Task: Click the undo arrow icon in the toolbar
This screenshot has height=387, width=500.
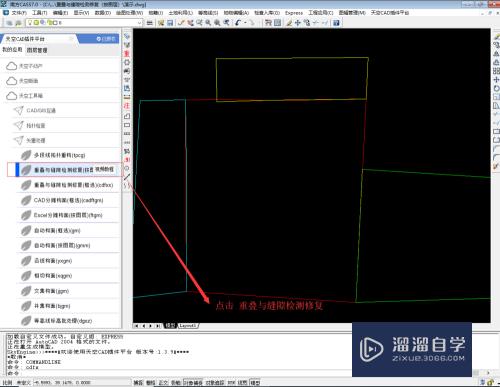Action: click(x=238, y=23)
